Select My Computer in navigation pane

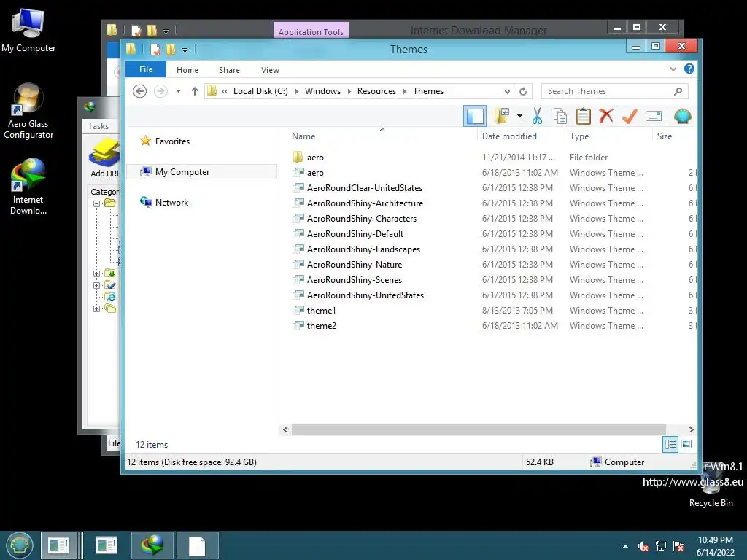tap(202, 172)
